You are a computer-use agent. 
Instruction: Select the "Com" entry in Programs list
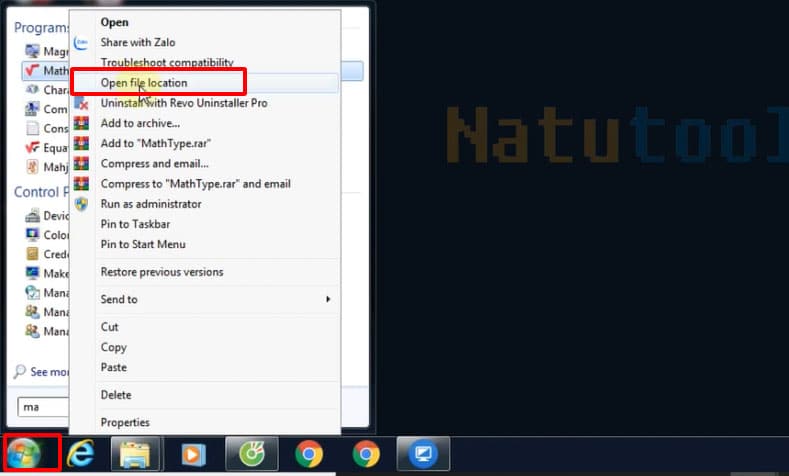click(x=45, y=109)
